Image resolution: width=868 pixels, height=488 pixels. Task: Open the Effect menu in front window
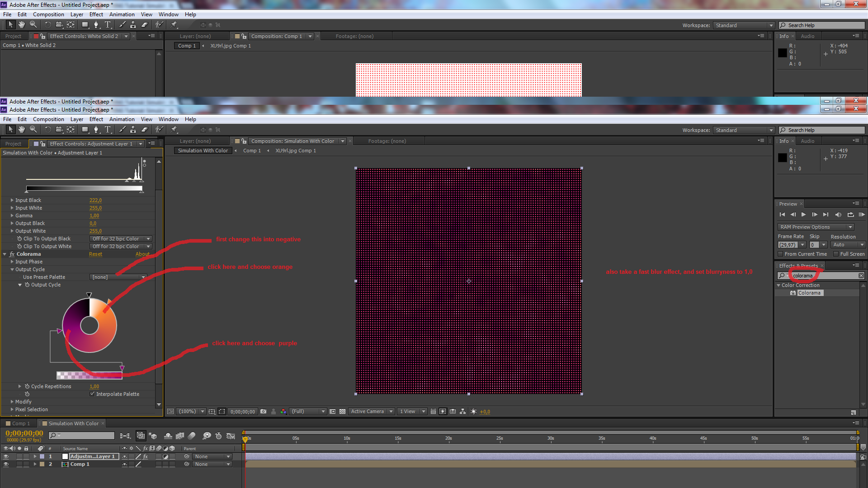point(96,119)
